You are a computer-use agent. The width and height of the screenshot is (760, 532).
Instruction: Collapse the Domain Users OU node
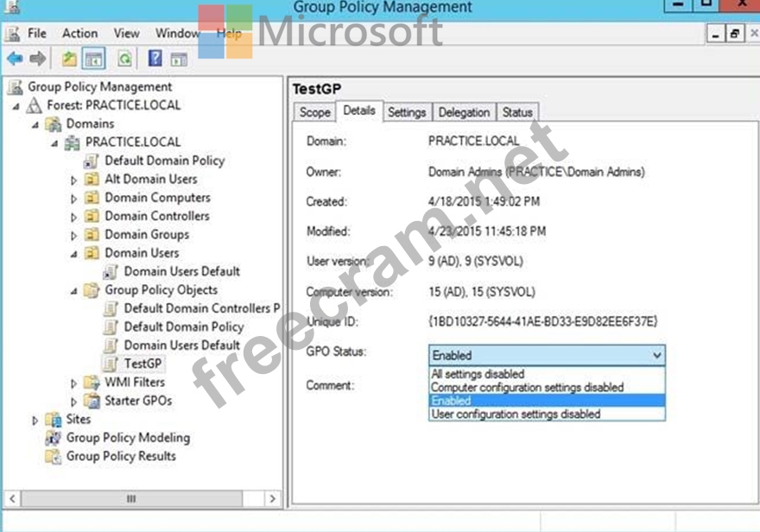tap(73, 254)
